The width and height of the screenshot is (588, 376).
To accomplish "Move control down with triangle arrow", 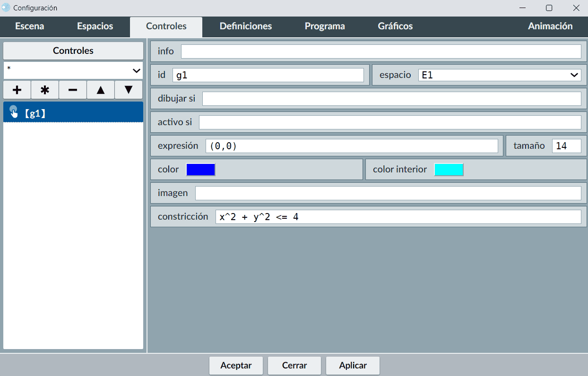I will (129, 90).
